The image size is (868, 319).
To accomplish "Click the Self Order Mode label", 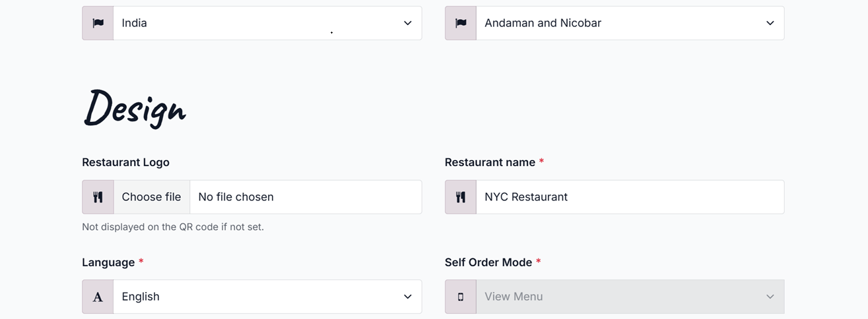I will point(488,262).
